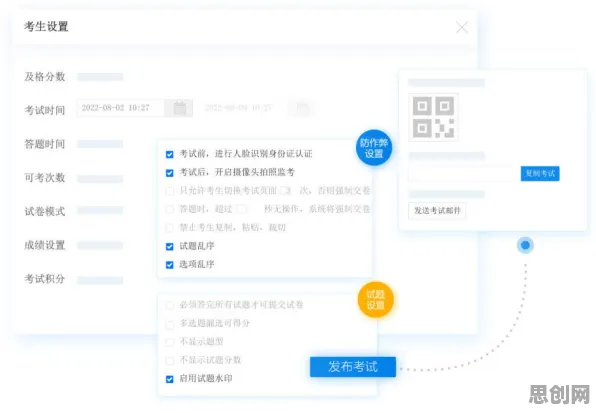This screenshot has height=413, width=596.
Task: Toggle the 选项乱序 checkbox
Action: (x=170, y=265)
